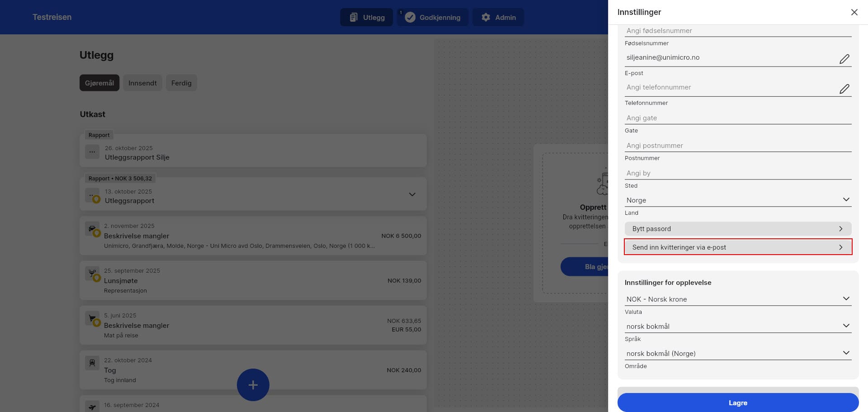
Task: Click the train icon on the Tog expense
Action: click(x=92, y=363)
